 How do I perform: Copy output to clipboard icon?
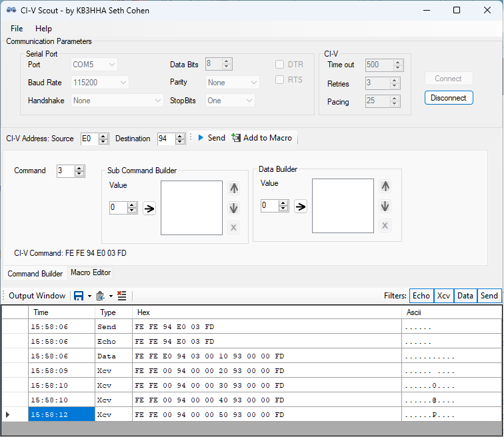coord(100,296)
